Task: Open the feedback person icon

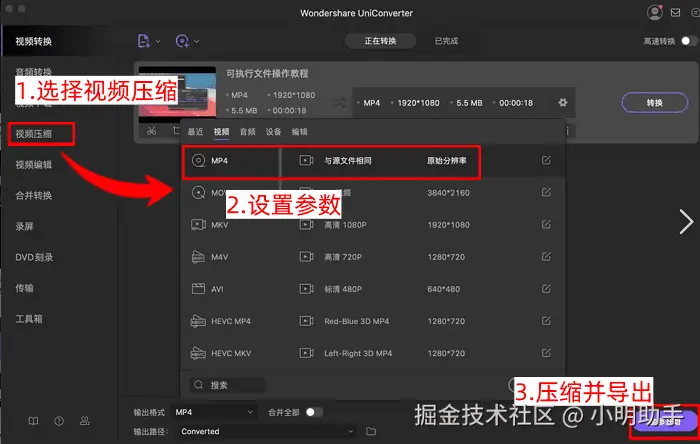Action: pyautogui.click(x=84, y=421)
